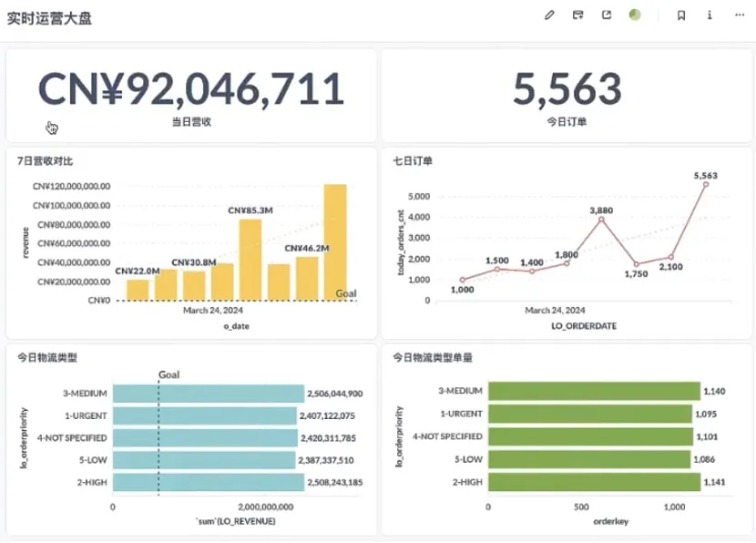Open the 七日订单 chart title
The image size is (756, 543).
tap(413, 160)
